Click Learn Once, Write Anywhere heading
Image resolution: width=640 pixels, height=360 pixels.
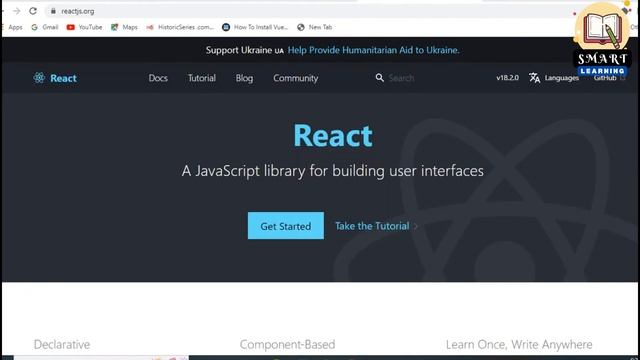(x=519, y=344)
